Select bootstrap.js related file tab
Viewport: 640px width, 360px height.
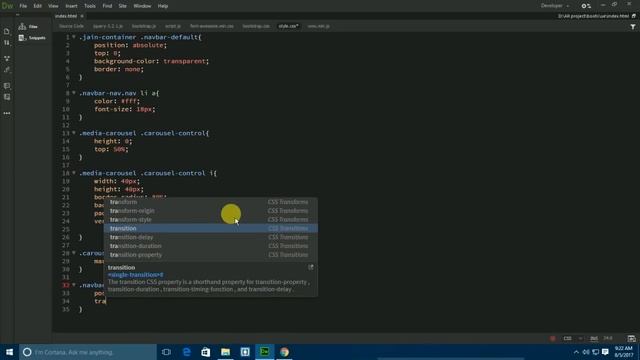[144, 26]
